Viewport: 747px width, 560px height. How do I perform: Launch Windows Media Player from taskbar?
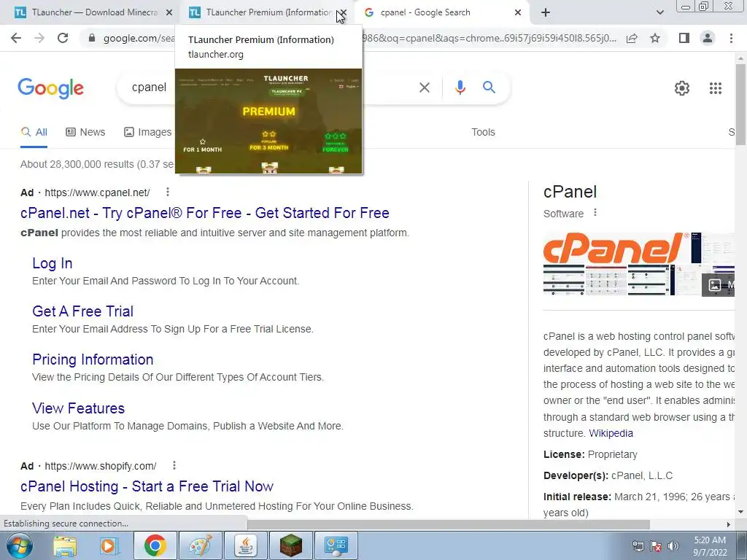pyautogui.click(x=109, y=546)
